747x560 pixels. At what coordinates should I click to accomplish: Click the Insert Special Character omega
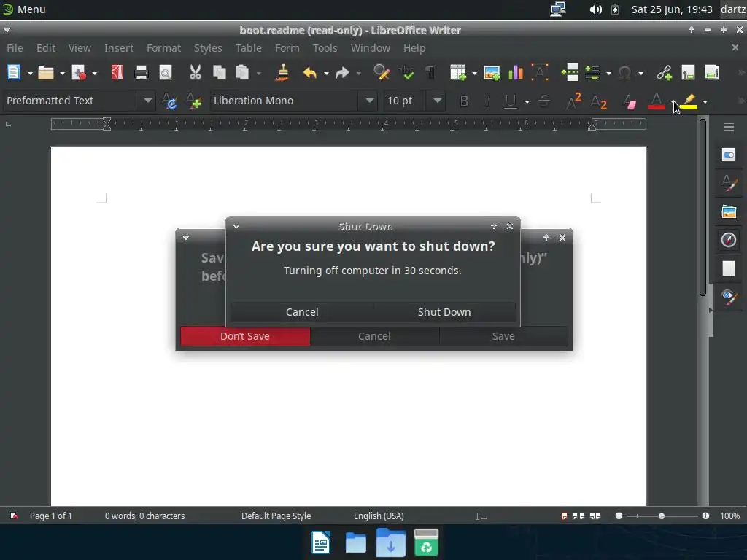624,73
